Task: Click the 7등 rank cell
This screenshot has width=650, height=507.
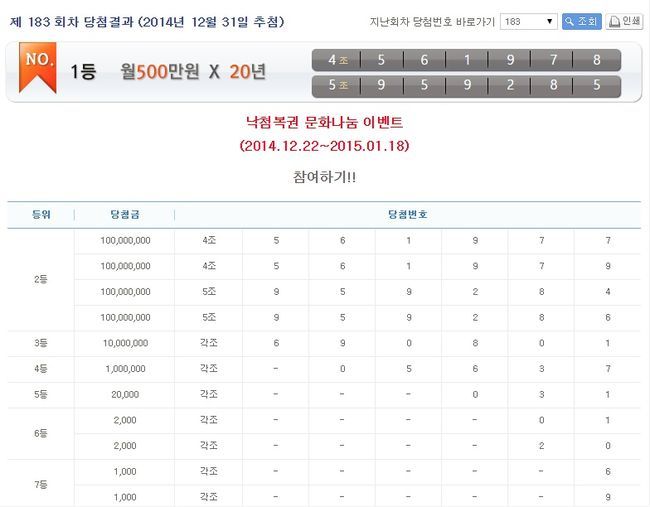Action: tap(41, 484)
